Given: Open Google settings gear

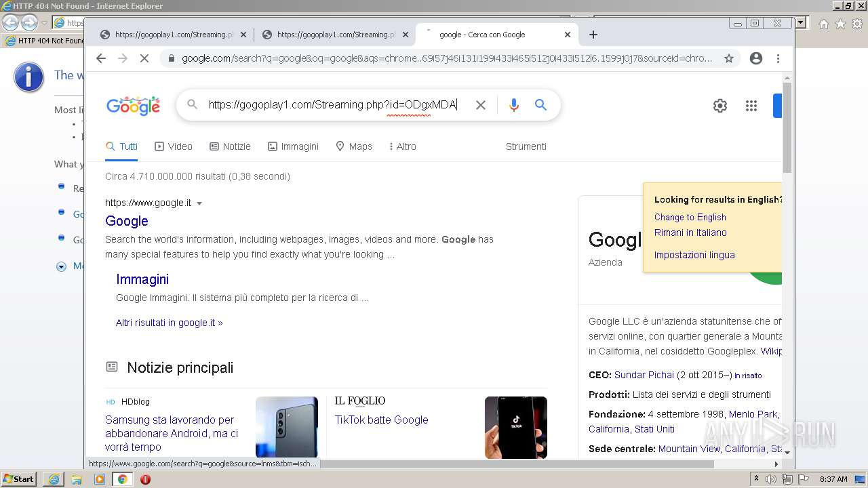Looking at the screenshot, I should 720,106.
